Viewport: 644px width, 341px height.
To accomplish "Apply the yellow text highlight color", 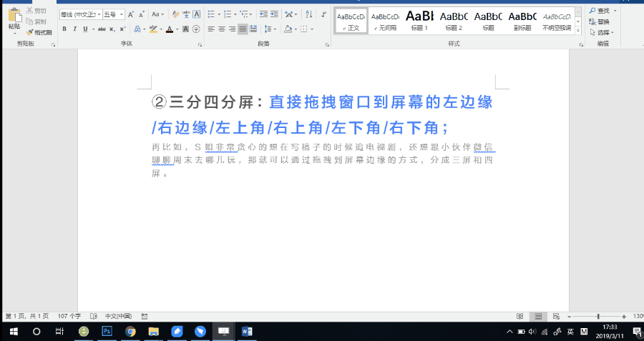I will pos(153,29).
